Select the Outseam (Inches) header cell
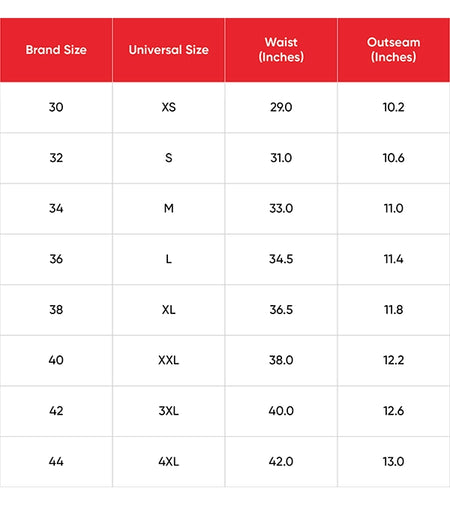 394,50
